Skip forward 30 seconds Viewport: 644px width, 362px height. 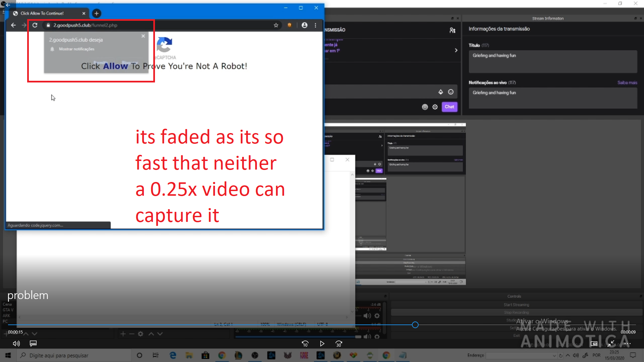[x=339, y=344]
